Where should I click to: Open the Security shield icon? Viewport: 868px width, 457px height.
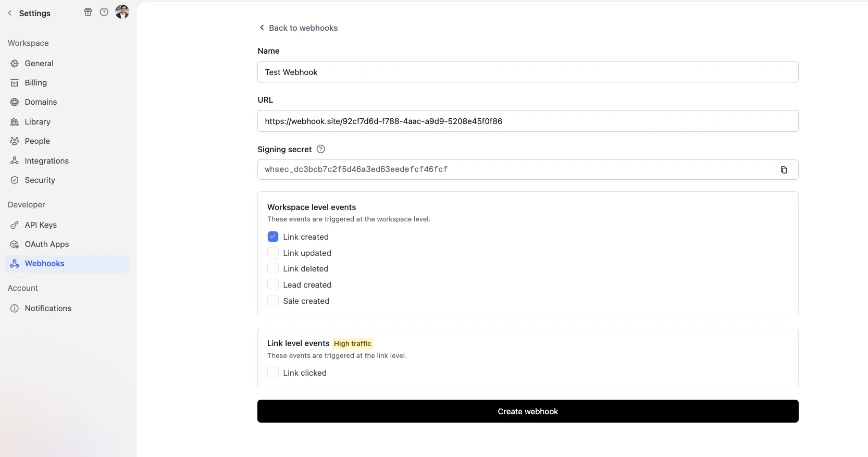coord(14,180)
